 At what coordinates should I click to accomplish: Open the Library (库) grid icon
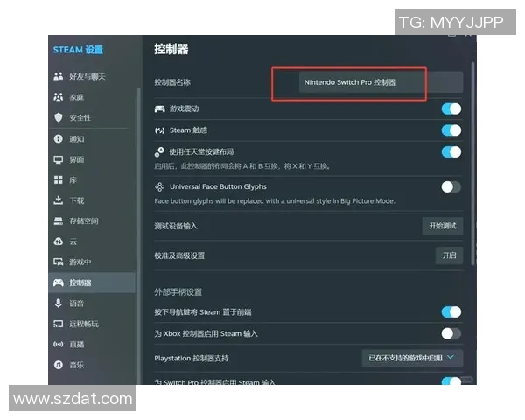(59, 180)
